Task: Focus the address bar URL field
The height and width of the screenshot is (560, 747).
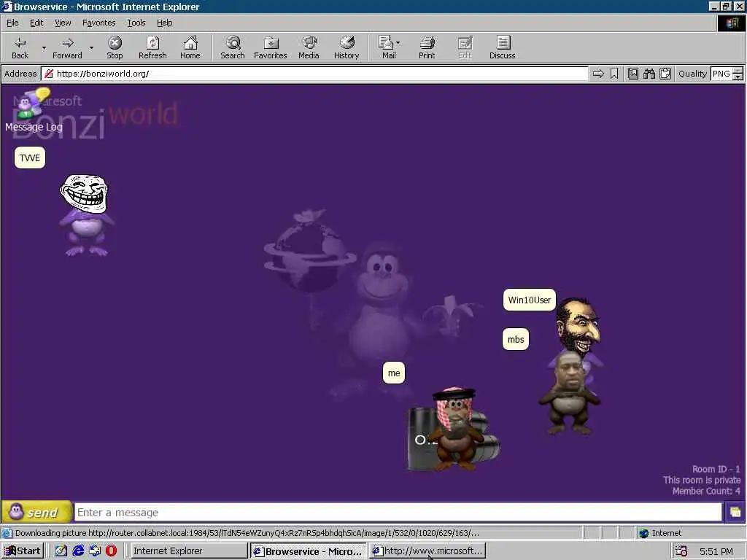Action: (314, 74)
